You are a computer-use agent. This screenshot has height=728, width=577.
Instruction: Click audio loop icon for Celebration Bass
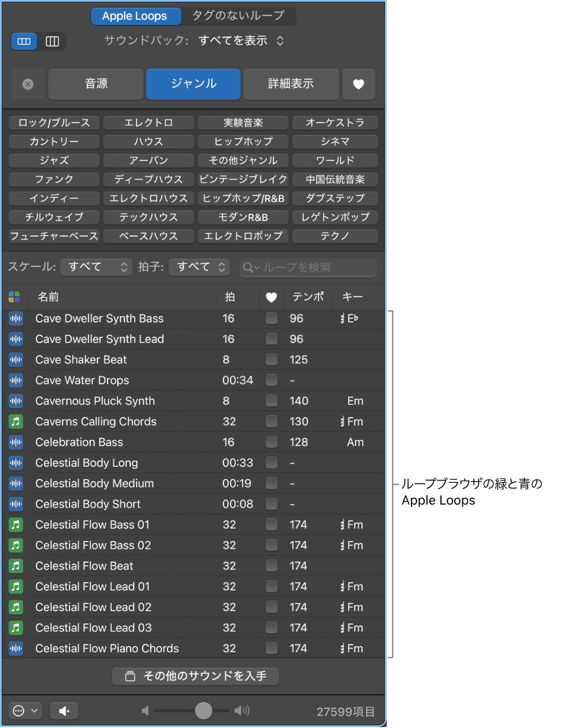[x=16, y=442]
